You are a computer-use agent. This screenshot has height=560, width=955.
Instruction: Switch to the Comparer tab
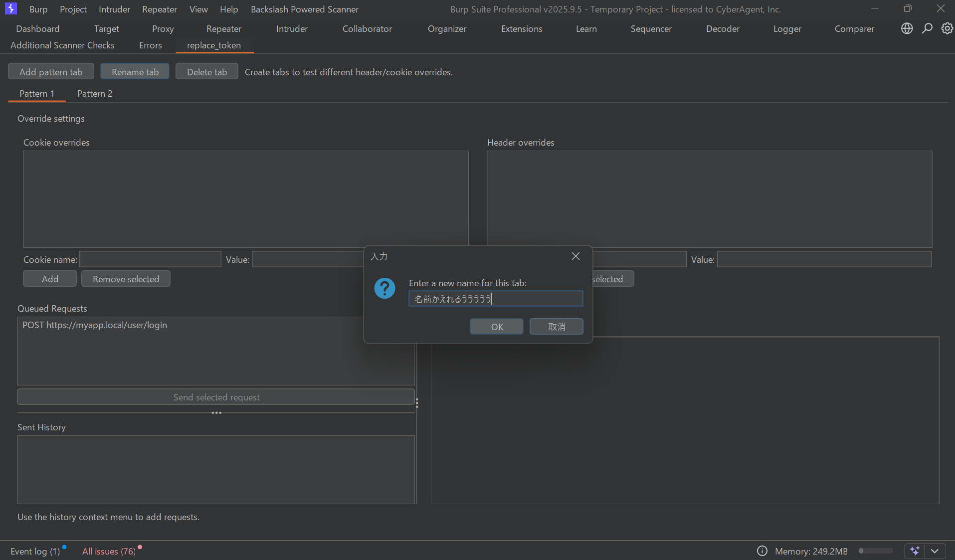click(x=855, y=29)
